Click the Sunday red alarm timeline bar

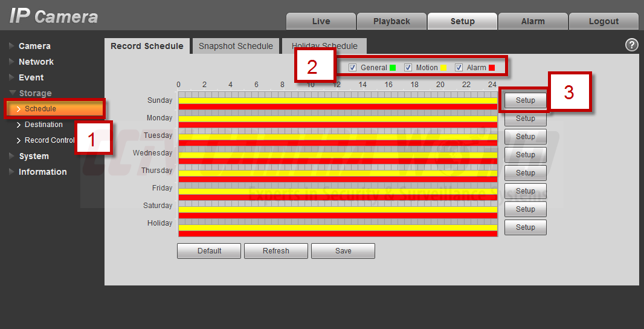[337, 106]
